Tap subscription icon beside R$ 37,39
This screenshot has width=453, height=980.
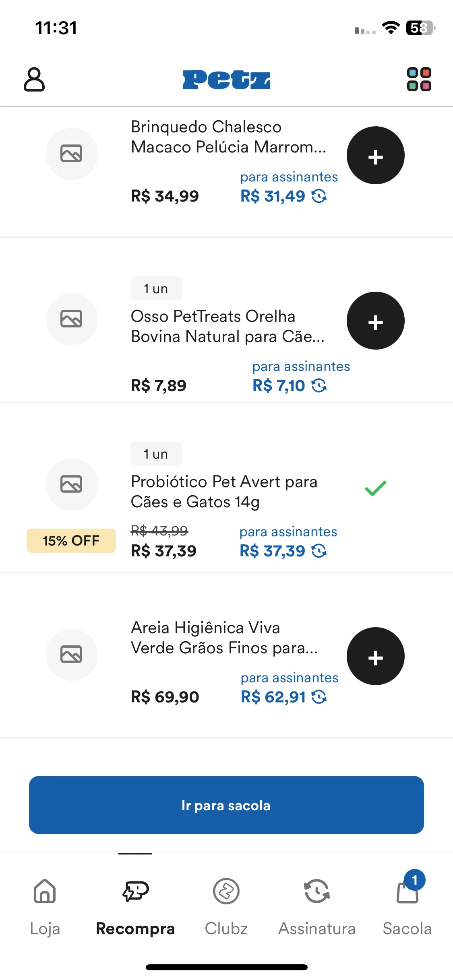(x=319, y=551)
